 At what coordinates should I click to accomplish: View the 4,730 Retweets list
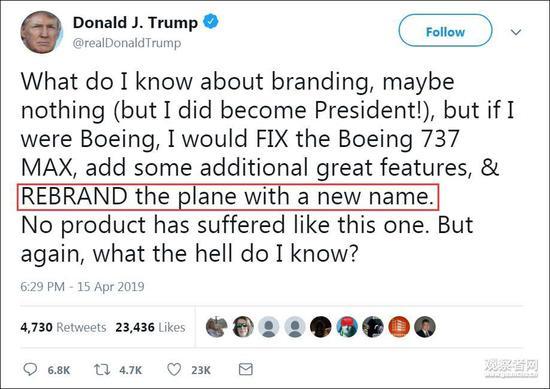[63, 327]
